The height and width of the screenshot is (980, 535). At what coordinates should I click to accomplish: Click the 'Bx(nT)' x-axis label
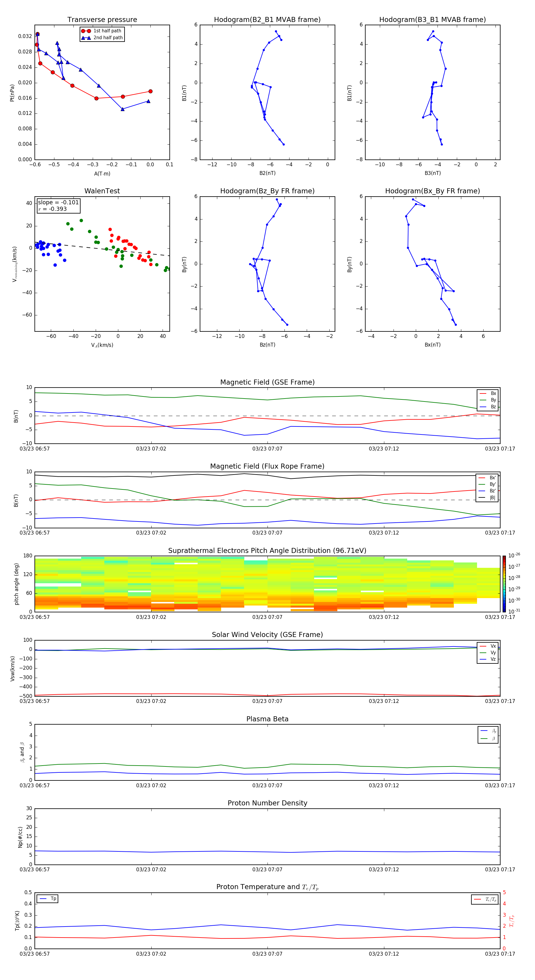[432, 345]
